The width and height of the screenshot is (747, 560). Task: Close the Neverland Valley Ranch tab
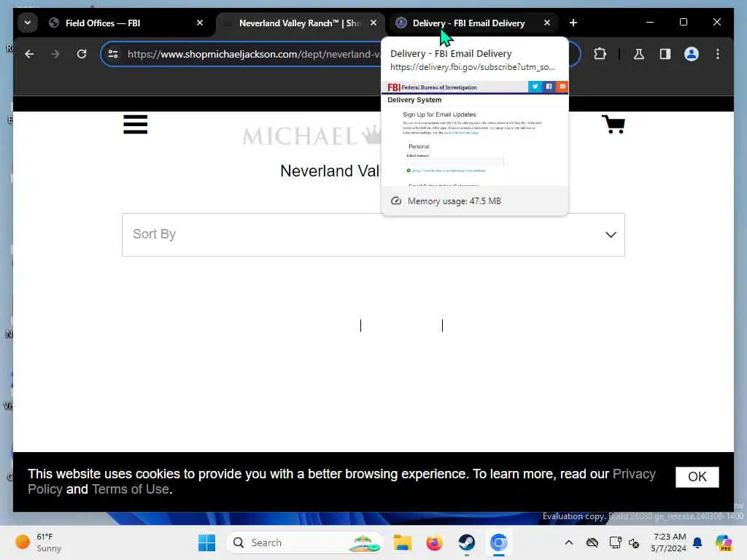coord(373,23)
